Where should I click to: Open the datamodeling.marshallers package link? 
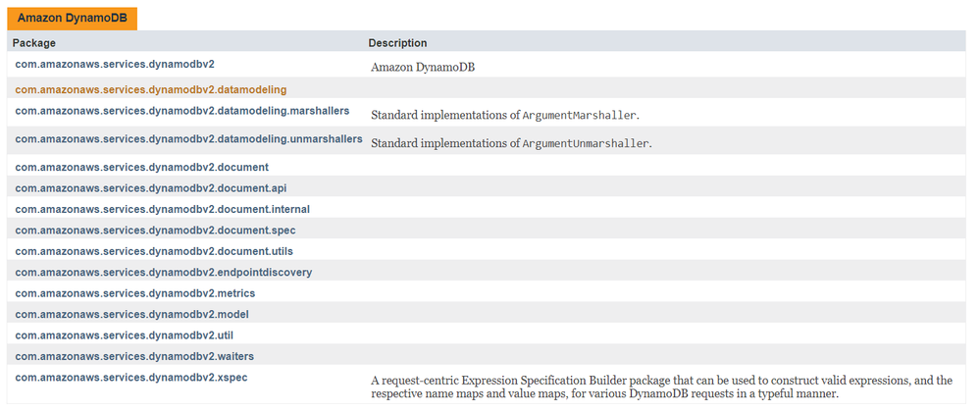click(182, 111)
